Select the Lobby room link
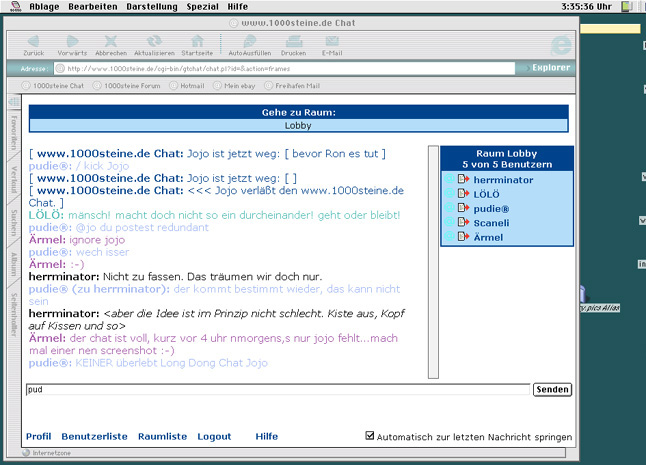Image resolution: width=646 pixels, height=465 pixels. coord(298,126)
